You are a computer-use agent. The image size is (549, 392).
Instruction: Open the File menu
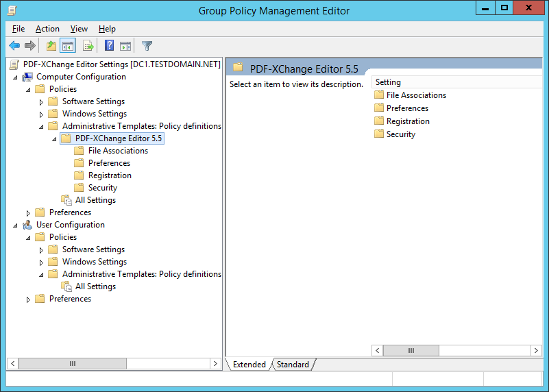[x=19, y=29]
